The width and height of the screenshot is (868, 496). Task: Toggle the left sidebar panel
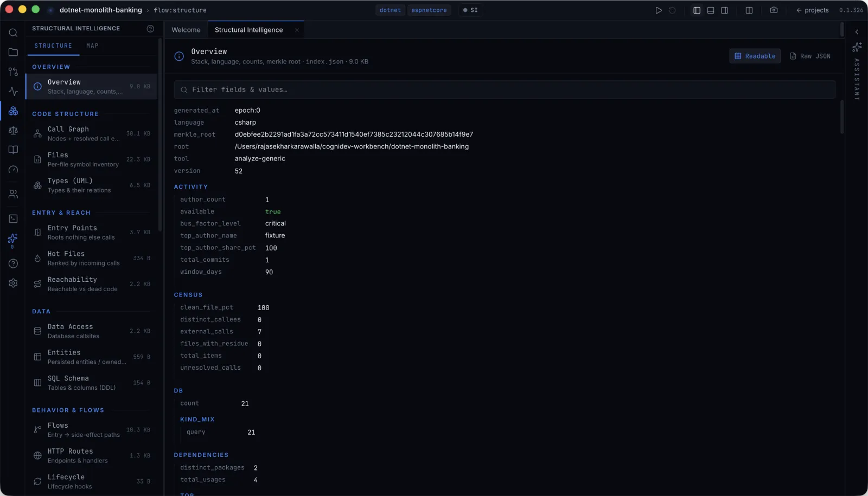point(697,10)
